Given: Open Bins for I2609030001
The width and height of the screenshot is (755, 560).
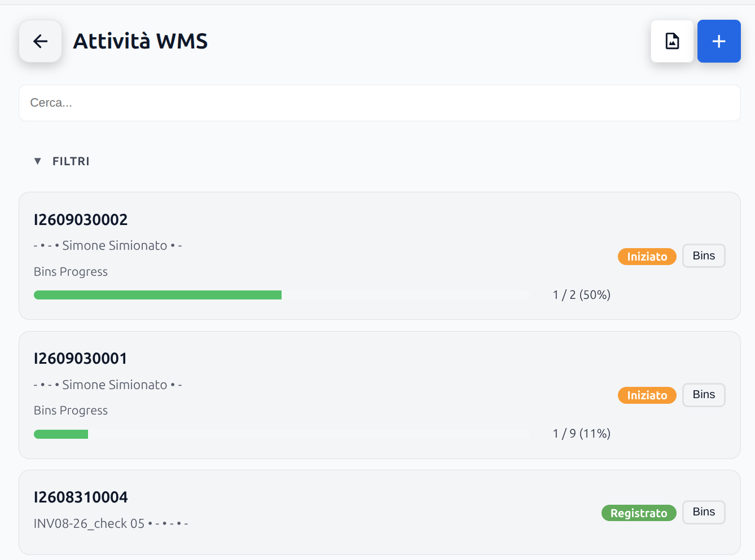Looking at the screenshot, I should pos(704,394).
